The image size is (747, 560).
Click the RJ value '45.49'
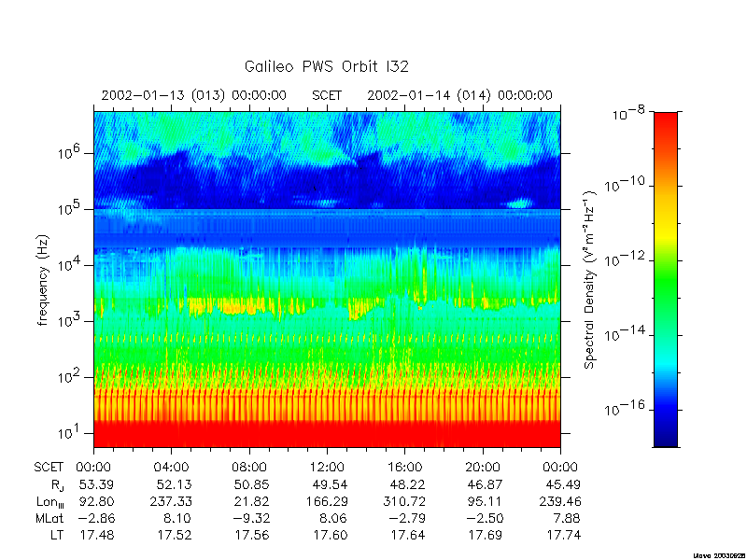point(563,484)
